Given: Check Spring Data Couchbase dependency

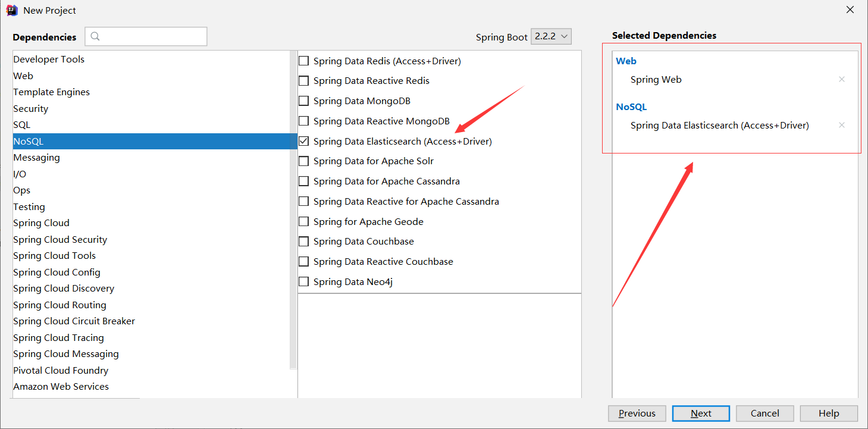Looking at the screenshot, I should [303, 241].
